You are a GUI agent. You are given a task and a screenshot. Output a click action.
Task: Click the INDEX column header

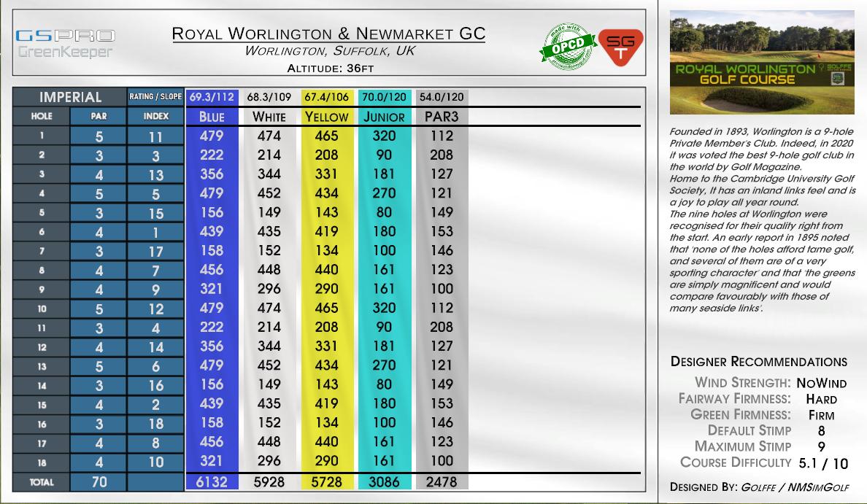coord(156,116)
